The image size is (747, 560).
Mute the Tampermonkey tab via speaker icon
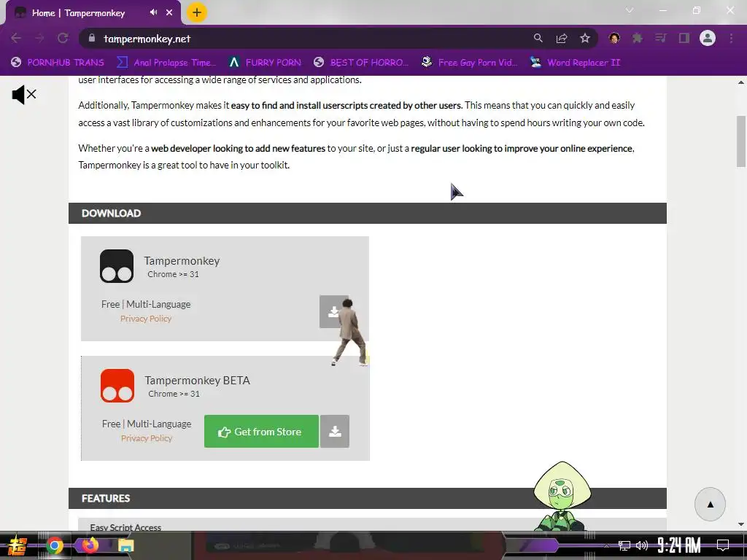(153, 12)
